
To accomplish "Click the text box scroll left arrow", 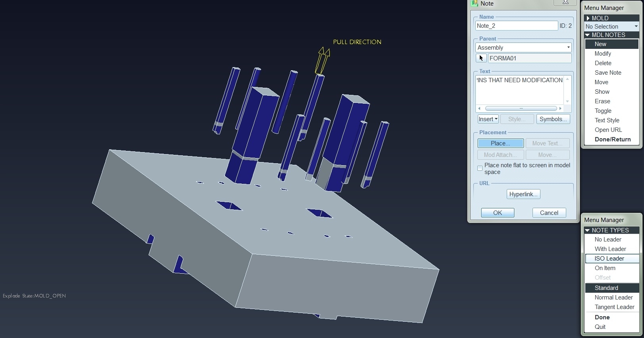I will coord(479,108).
